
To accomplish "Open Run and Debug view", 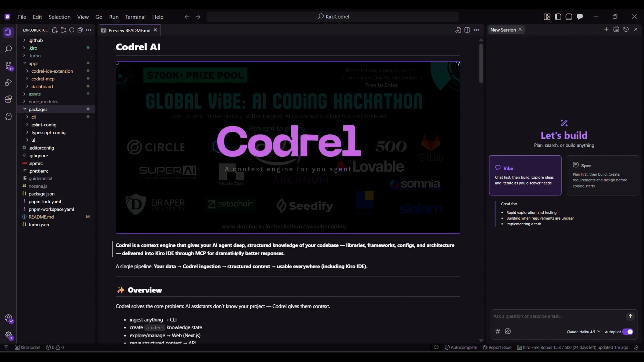I will coord(8,83).
